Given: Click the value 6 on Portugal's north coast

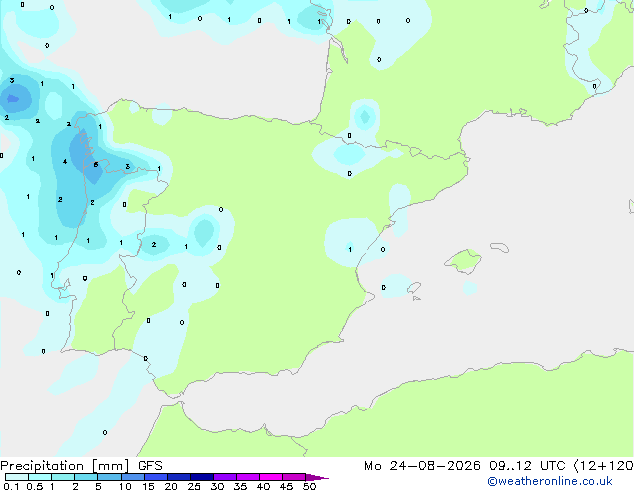Looking at the screenshot, I should coord(96,165).
